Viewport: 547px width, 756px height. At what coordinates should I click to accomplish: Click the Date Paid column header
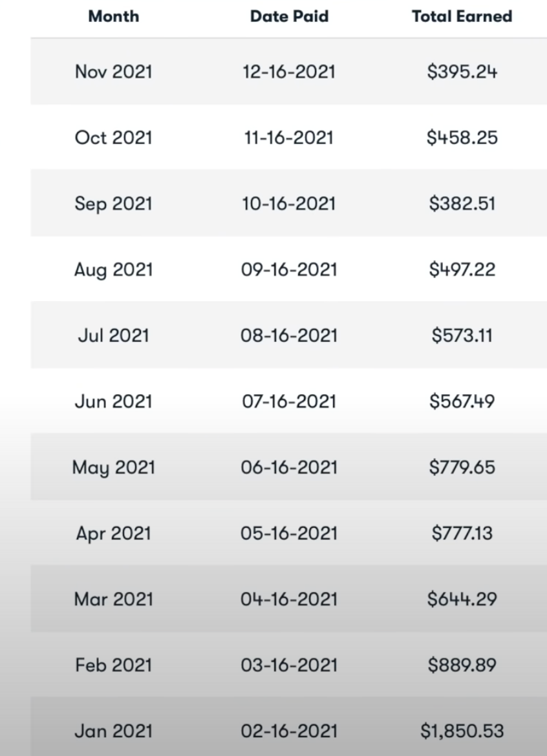[x=289, y=17]
